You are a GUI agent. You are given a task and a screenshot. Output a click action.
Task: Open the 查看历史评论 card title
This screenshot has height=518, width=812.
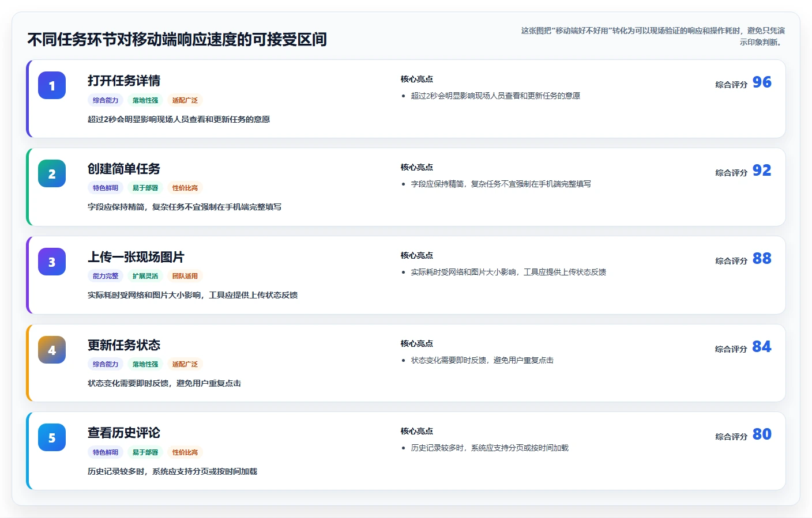point(124,433)
